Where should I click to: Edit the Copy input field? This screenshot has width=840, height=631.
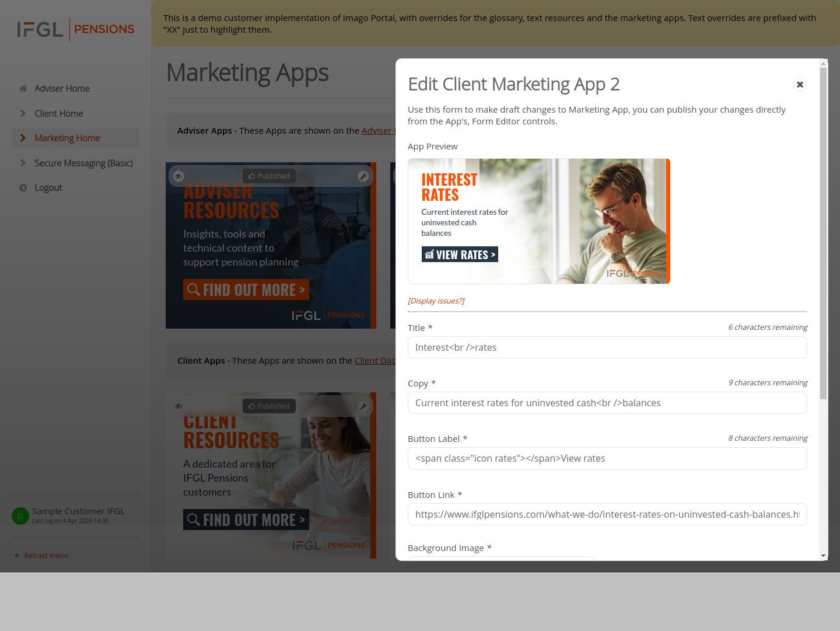(x=607, y=403)
